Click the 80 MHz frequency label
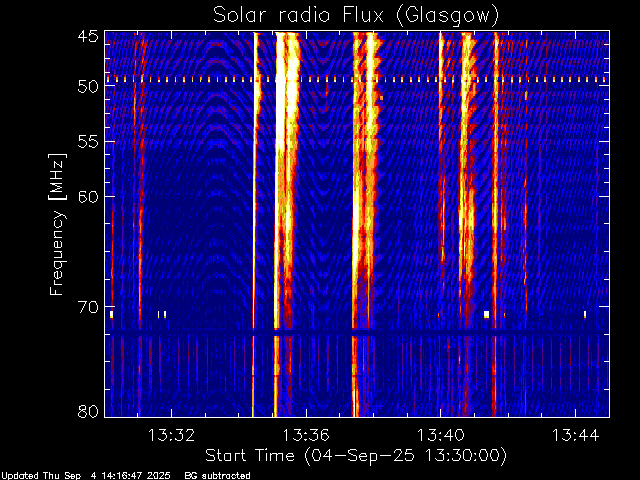Screen dimensions: 640x480 [88, 411]
